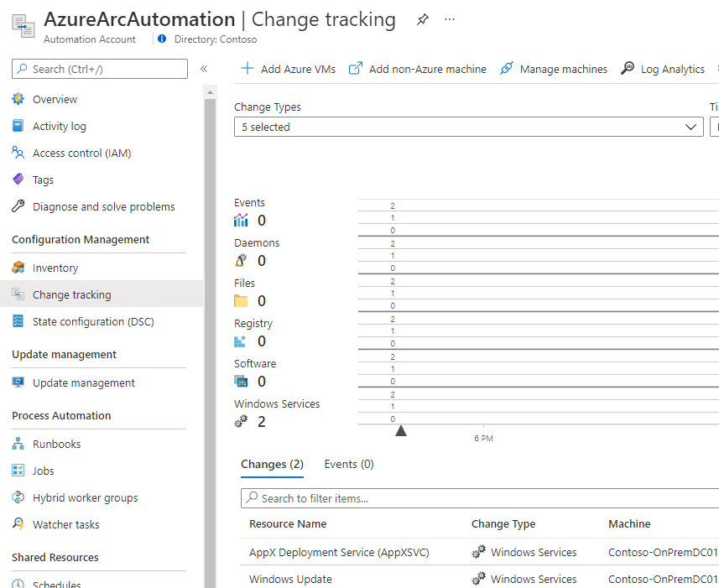Screen dimensions: 719x588
Task: Click the Runbooks icon in Process Automation
Action: 18,444
